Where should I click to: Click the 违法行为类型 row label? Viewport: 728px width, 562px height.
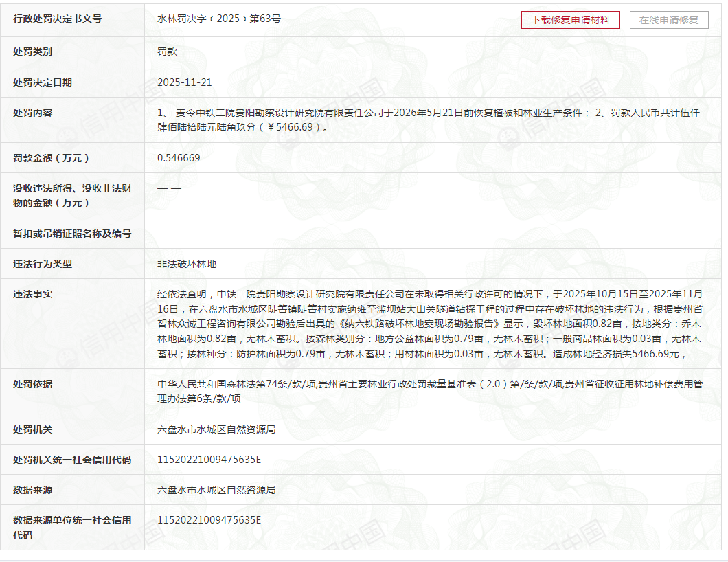48,264
